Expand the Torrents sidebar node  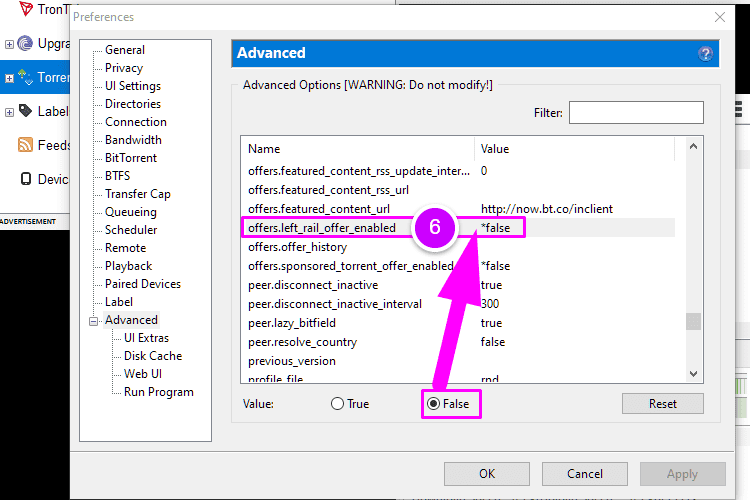[9, 78]
